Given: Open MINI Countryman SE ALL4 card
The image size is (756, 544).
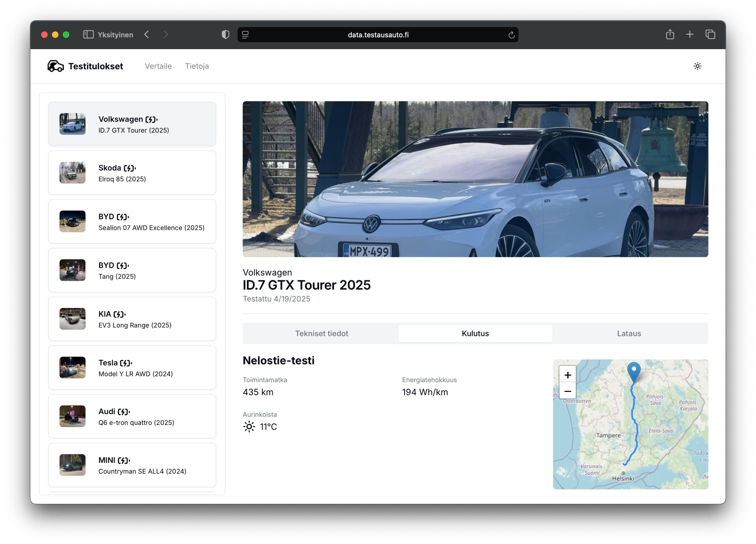Looking at the screenshot, I should (x=132, y=465).
